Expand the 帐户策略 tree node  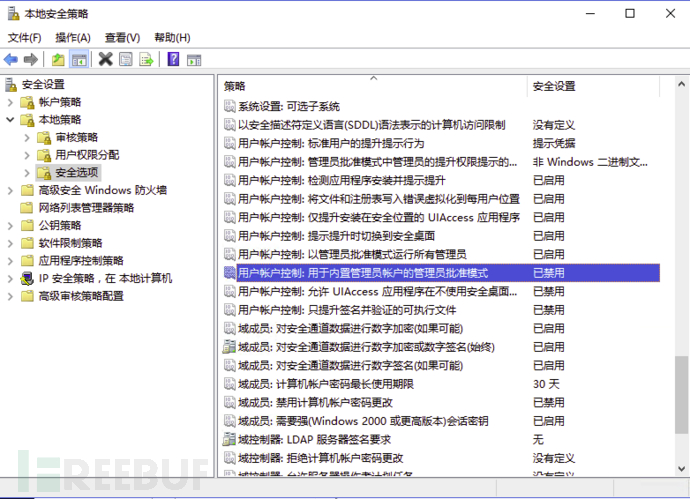11,102
